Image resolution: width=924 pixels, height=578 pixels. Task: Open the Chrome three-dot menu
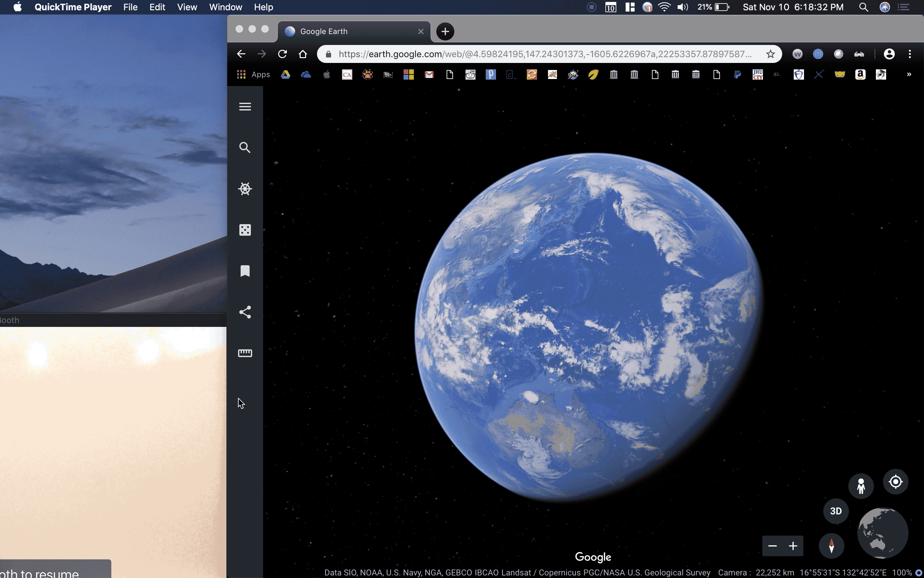pos(910,54)
